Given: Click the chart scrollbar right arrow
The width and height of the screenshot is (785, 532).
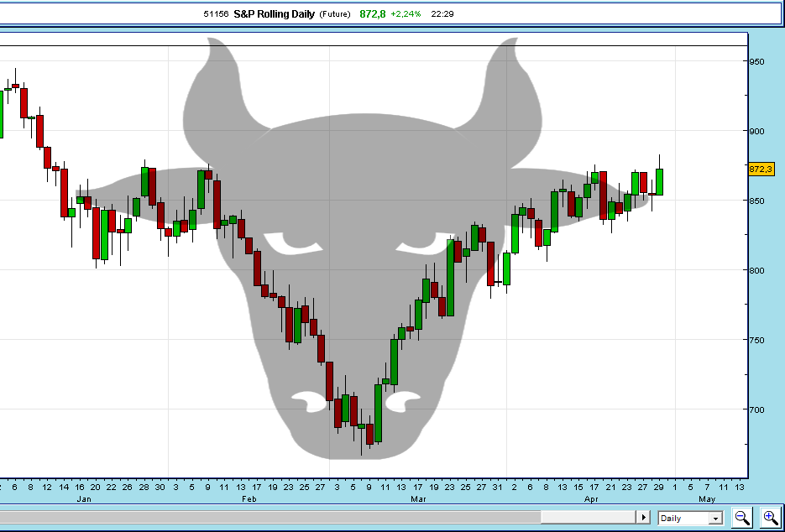Looking at the screenshot, I should tap(643, 517).
